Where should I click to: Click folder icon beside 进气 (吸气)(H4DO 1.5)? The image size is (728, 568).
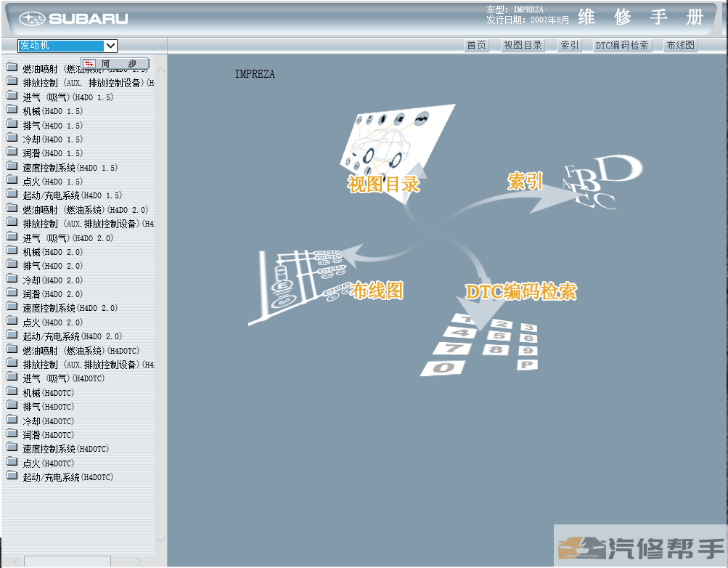12,96
